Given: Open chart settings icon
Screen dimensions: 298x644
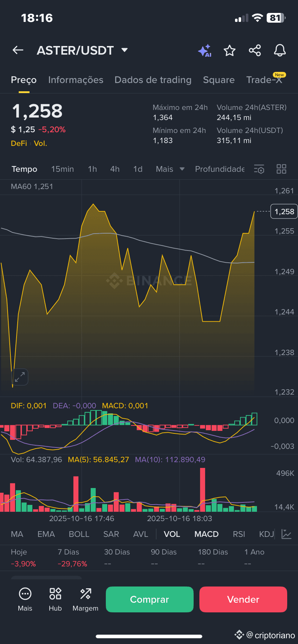Looking at the screenshot, I should [259, 169].
